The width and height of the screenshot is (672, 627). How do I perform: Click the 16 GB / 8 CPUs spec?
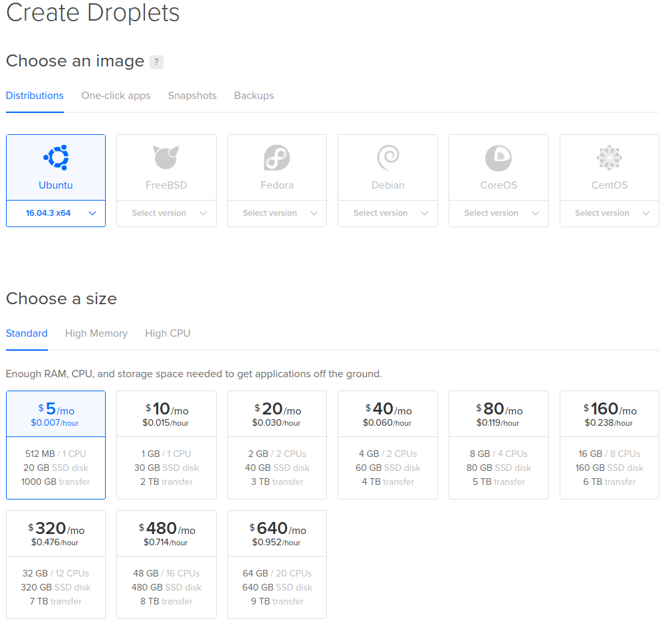pos(609,454)
